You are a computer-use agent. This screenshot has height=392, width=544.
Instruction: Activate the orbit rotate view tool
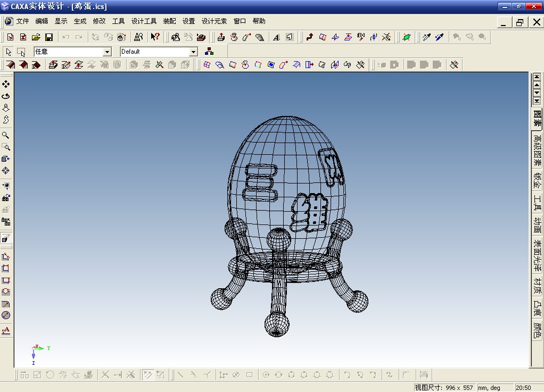6,96
